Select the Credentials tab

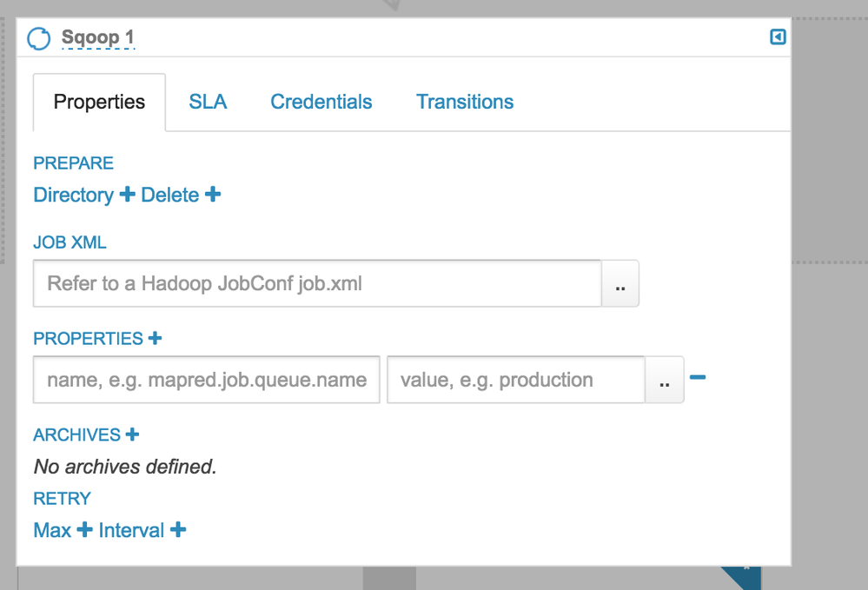(x=321, y=103)
